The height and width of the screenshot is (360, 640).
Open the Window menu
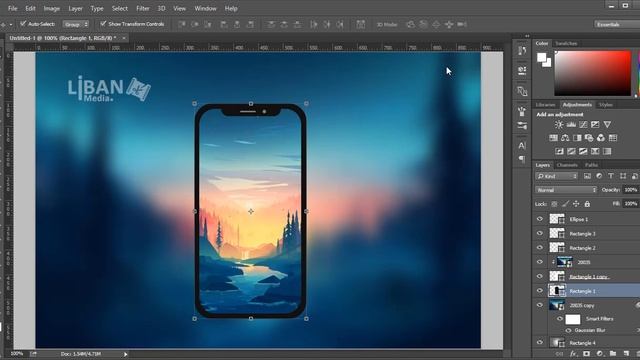[x=205, y=8]
